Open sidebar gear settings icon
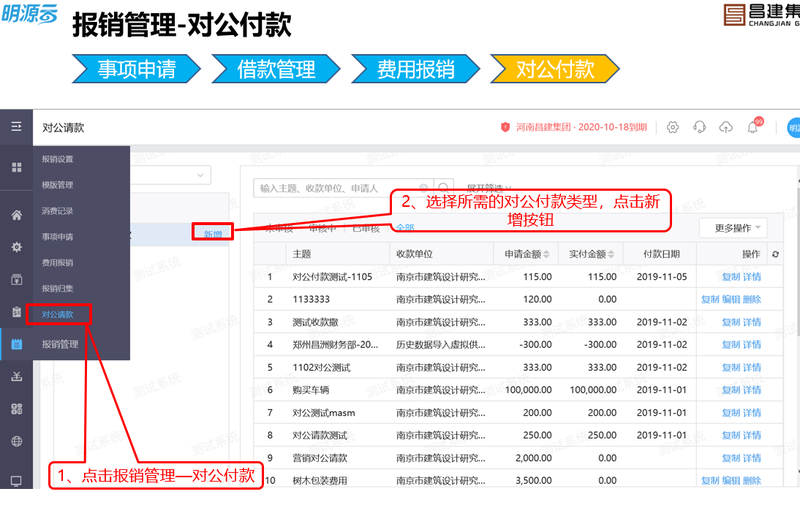800x516 pixels. [x=16, y=247]
